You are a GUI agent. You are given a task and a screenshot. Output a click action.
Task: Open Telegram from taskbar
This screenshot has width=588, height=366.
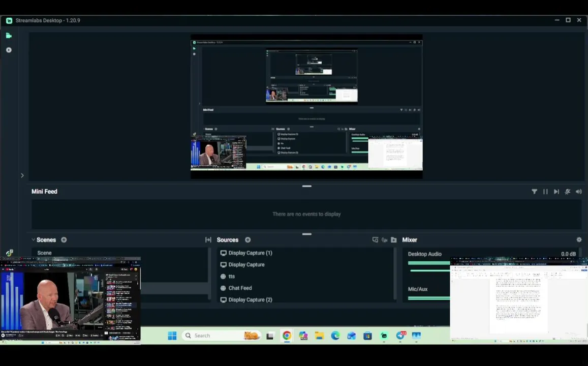click(x=400, y=335)
